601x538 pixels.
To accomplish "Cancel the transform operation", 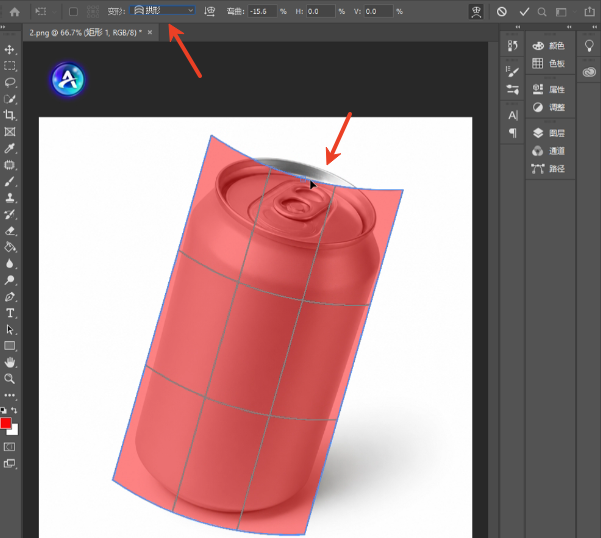I will [x=501, y=12].
